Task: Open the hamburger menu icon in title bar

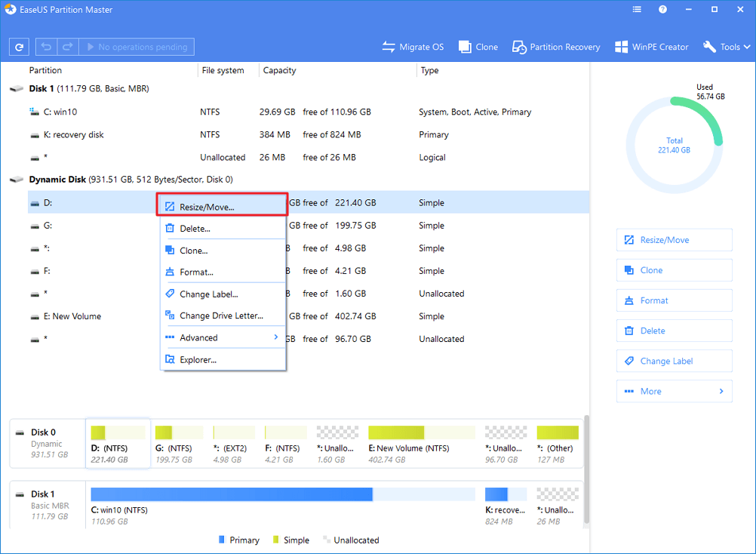Action: coord(637,9)
